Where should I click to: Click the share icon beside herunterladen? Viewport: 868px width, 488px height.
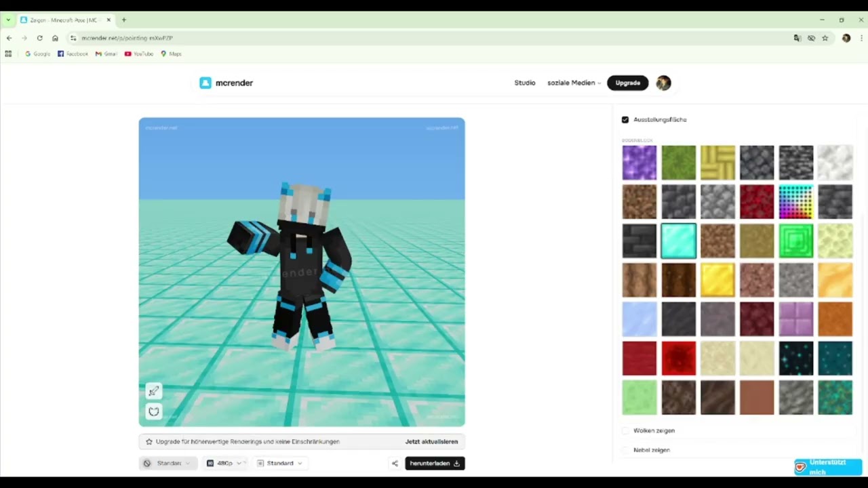[395, 464]
